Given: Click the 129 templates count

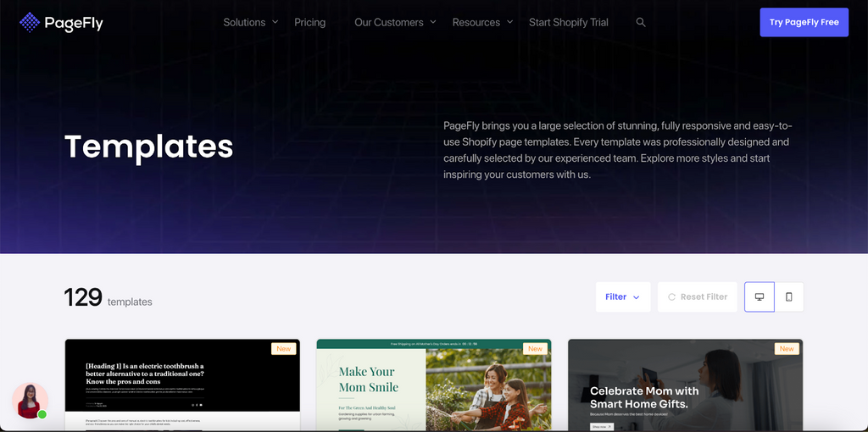Looking at the screenshot, I should point(108,297).
